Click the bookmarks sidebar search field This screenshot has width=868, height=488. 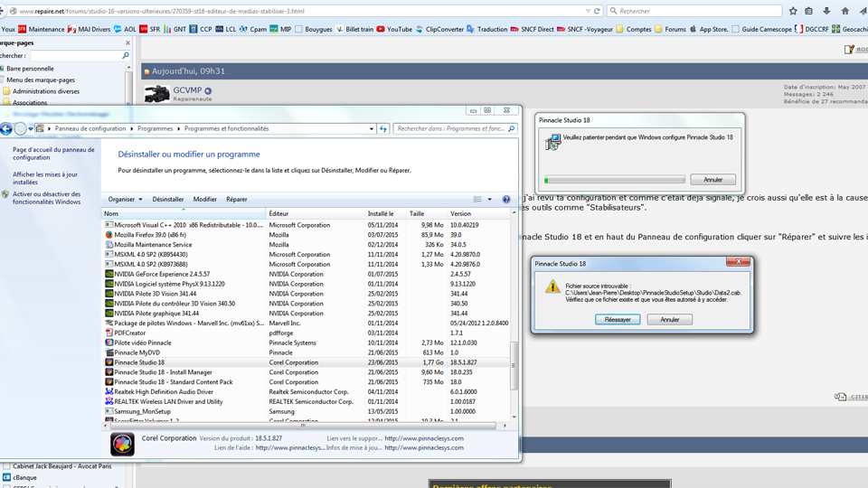pyautogui.click(x=76, y=56)
